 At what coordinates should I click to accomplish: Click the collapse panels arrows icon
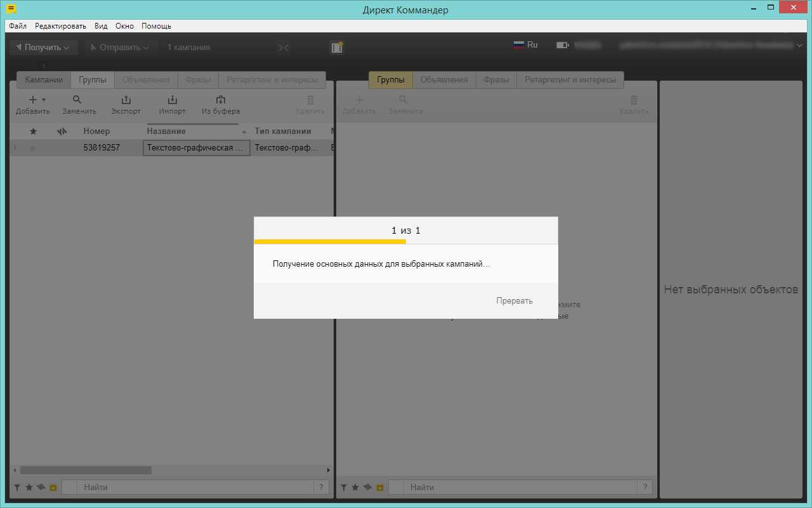[x=284, y=48]
